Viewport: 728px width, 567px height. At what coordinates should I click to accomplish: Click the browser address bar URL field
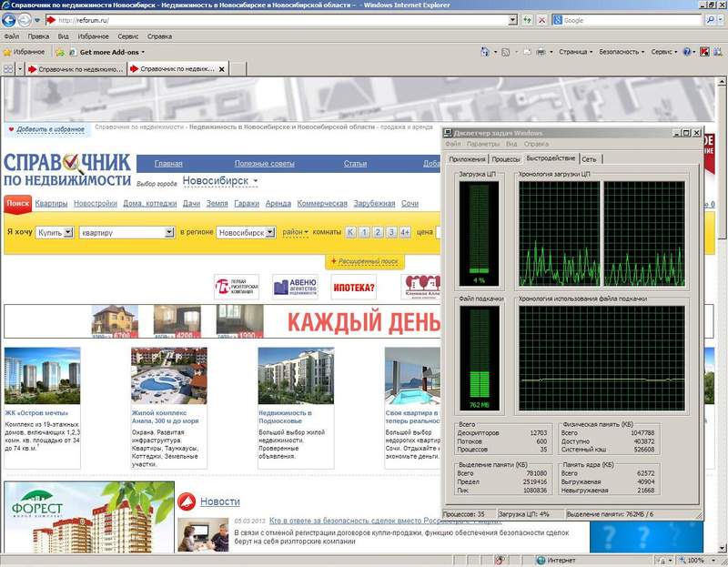pos(273,19)
